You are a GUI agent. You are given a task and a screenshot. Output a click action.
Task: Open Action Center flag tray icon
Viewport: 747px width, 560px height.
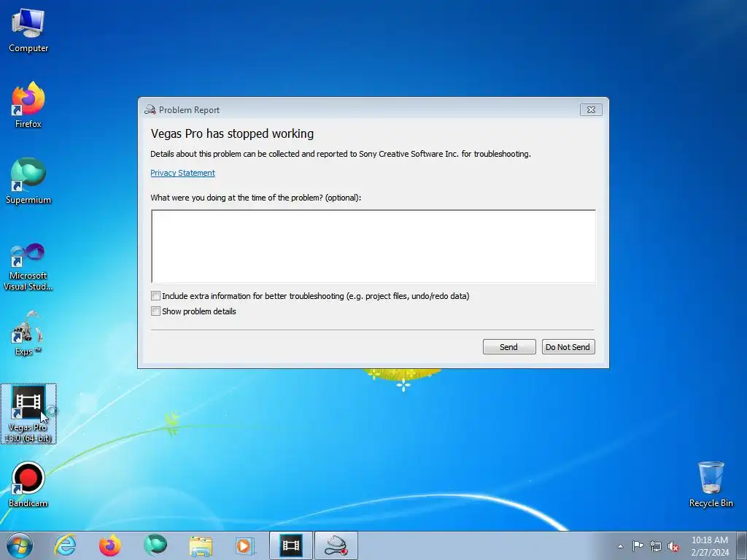[638, 546]
